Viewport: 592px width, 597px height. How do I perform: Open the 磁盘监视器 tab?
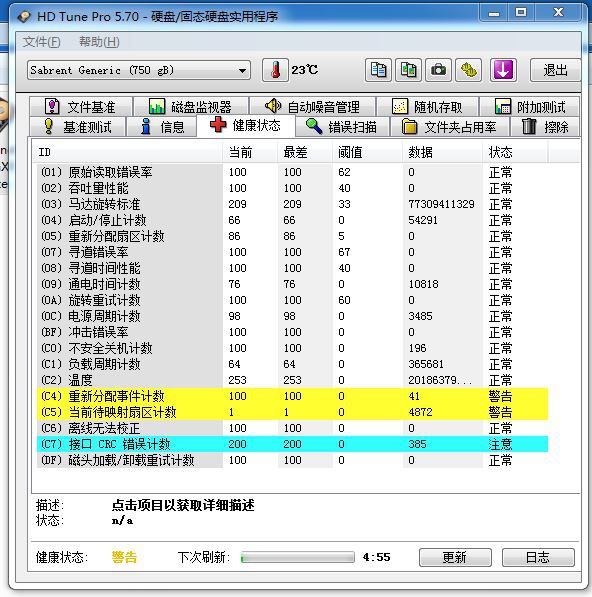click(190, 107)
